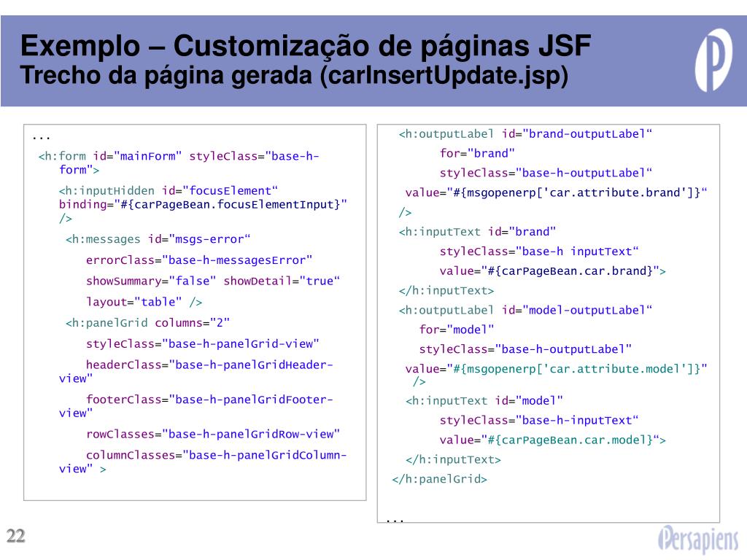Click the P logo in the header
The image size is (747, 560).
point(713,60)
